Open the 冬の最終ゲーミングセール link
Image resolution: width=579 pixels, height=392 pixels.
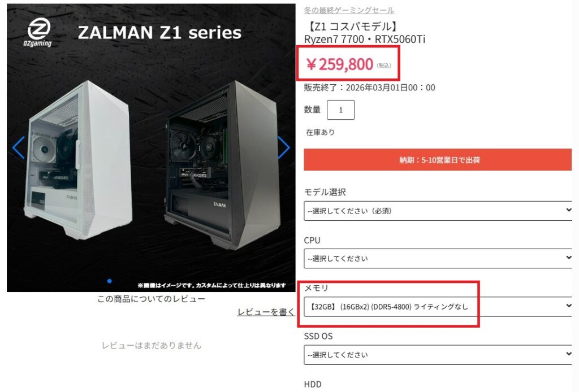tap(349, 10)
